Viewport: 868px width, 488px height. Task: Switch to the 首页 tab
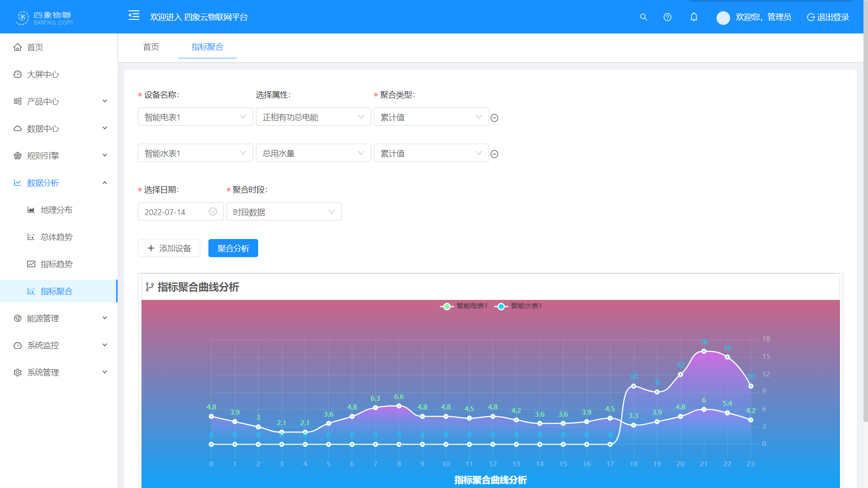pos(151,47)
